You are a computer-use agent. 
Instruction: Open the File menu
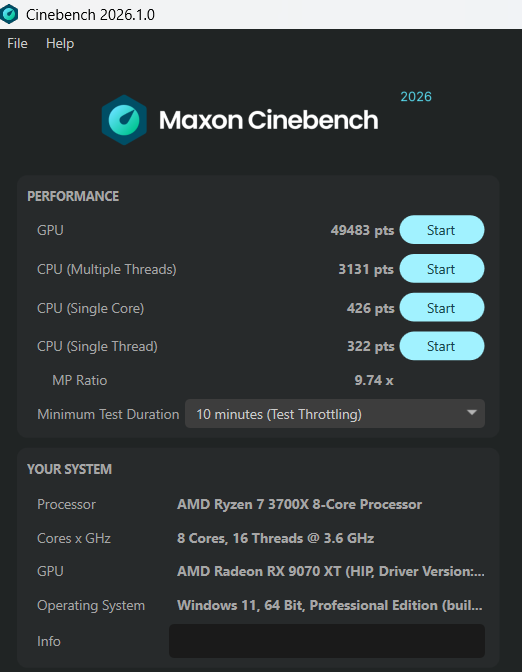coord(17,43)
